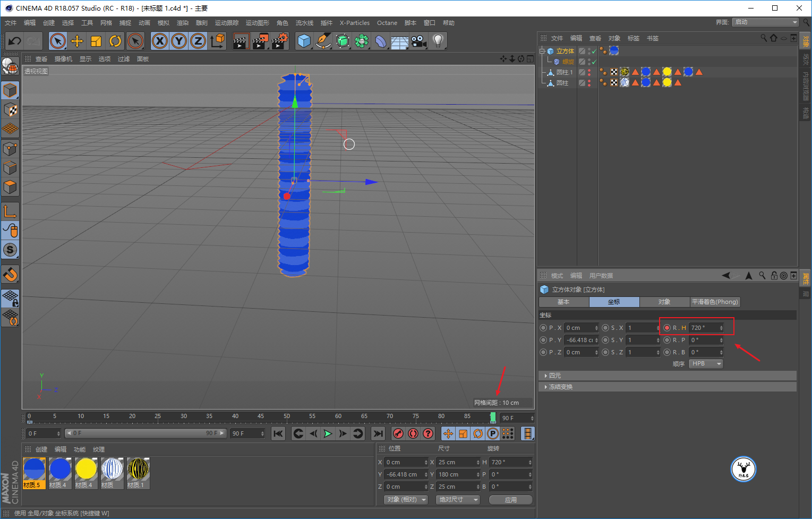Switch to Texture mode

[10, 109]
